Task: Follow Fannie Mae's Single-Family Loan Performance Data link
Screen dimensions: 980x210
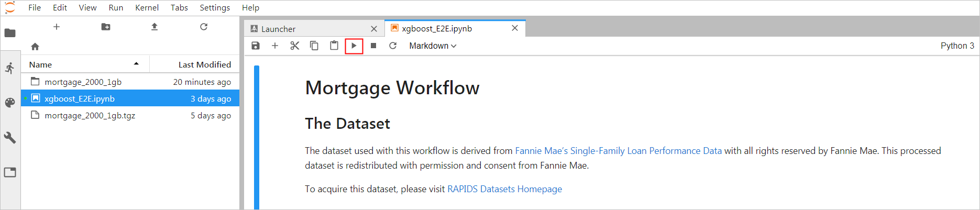Action: pyautogui.click(x=618, y=151)
